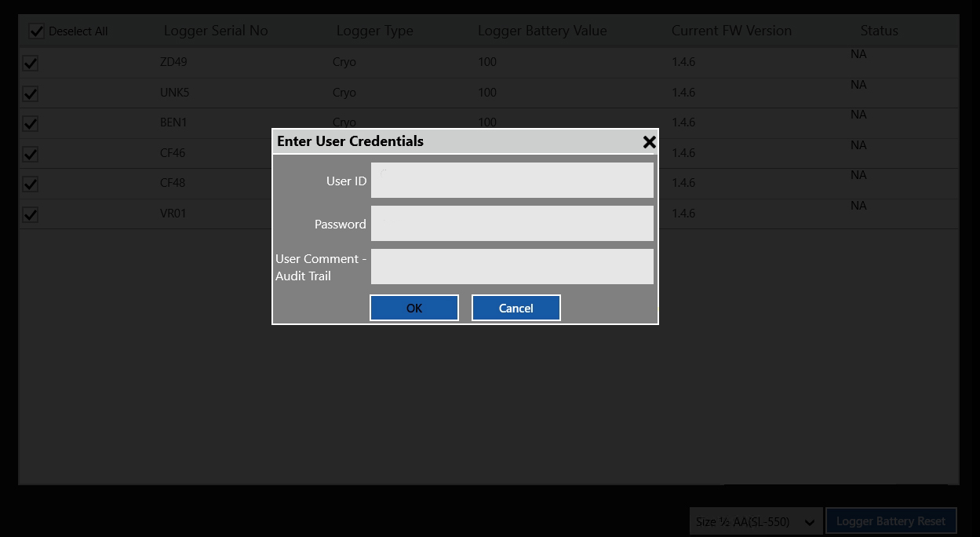The image size is (980, 537).
Task: Focus the User Comment Audit Trail field
Action: [512, 267]
